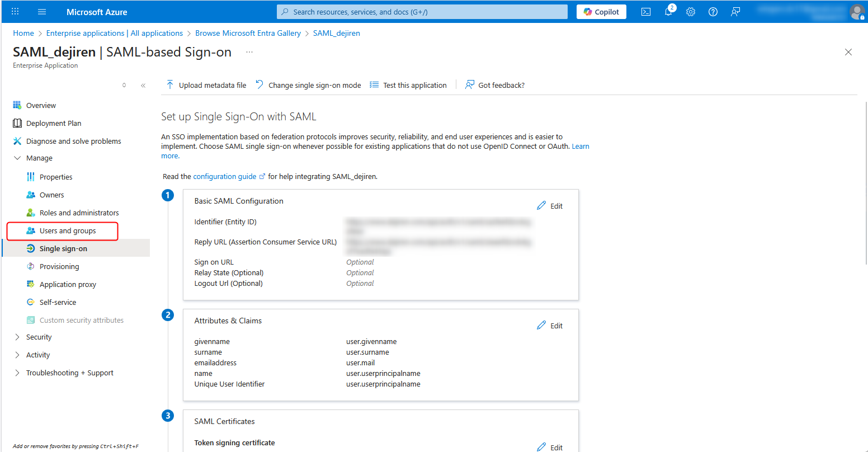868x452 pixels.
Task: Click the Users and groups icon
Action: click(31, 230)
